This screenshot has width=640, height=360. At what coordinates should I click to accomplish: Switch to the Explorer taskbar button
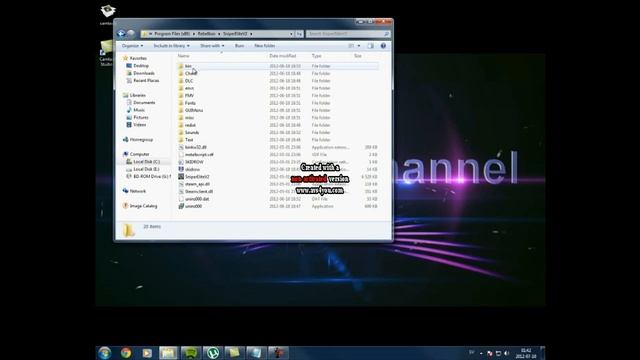coord(168,353)
